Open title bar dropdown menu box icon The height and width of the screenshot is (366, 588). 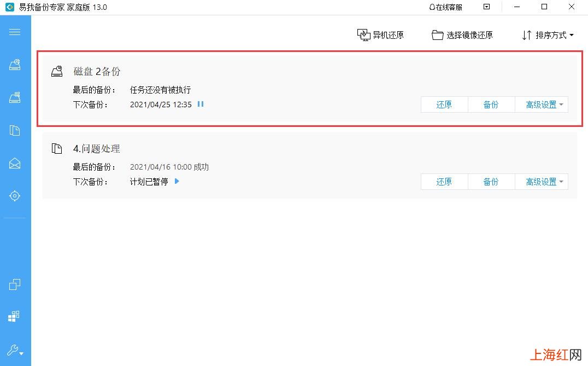coord(486,7)
